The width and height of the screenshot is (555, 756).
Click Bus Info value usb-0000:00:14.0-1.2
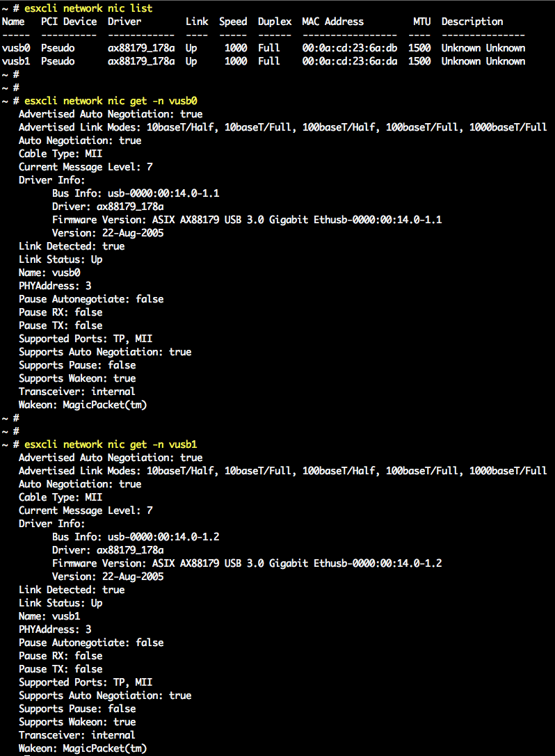click(163, 537)
